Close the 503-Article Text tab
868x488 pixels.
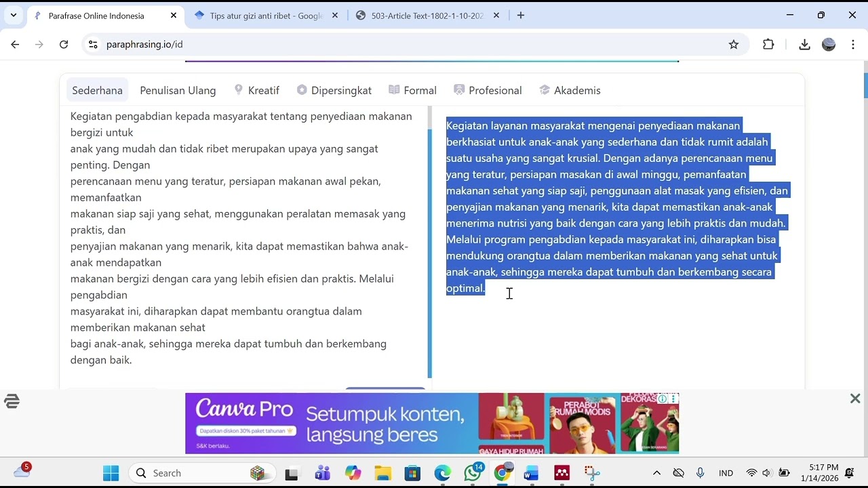496,16
